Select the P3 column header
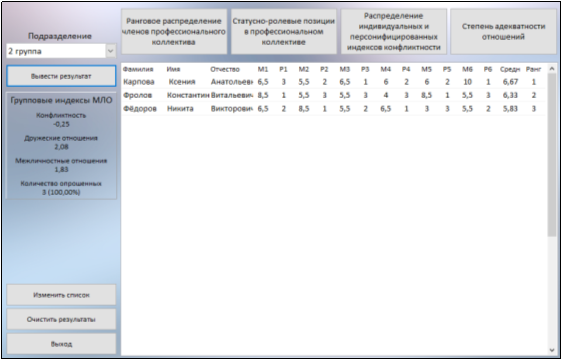This screenshot has height=360, width=562. pos(365,69)
